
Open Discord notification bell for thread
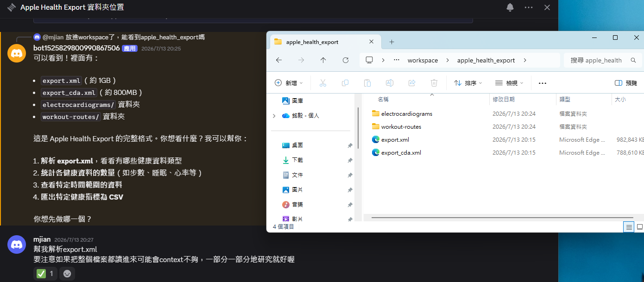(510, 7)
